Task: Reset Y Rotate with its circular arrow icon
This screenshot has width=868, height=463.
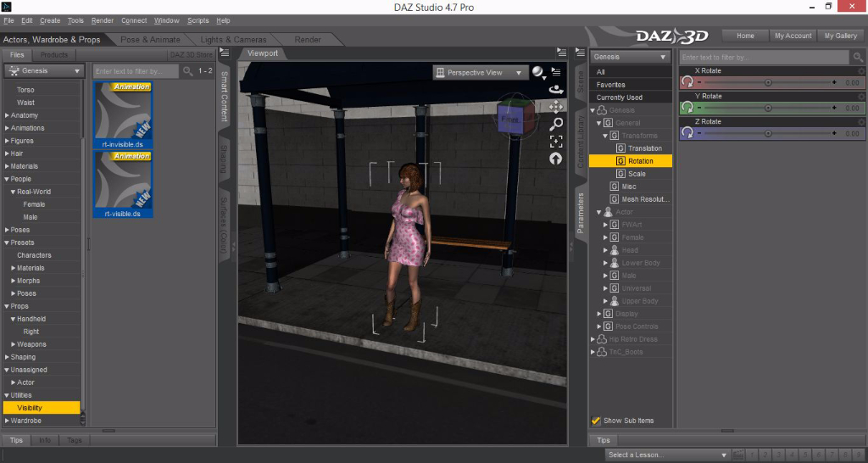Action: coord(687,108)
